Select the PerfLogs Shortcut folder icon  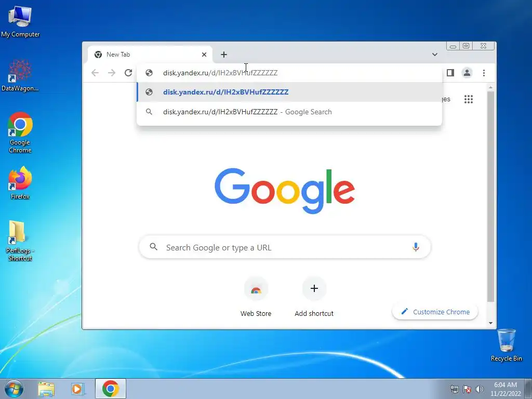coord(20,240)
